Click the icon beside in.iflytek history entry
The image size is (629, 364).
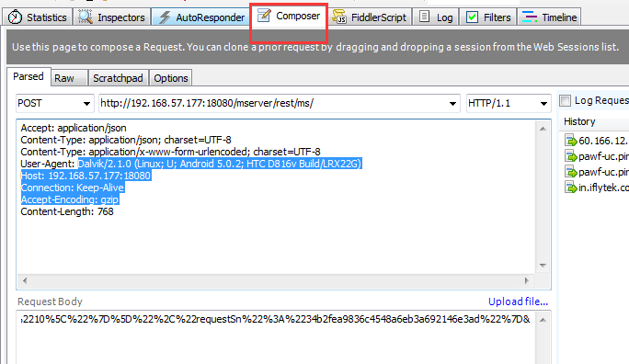tap(571, 188)
